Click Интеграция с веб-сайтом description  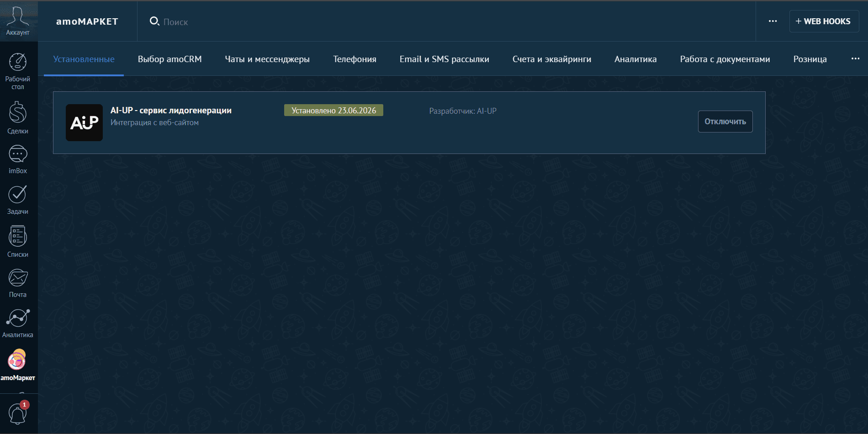tap(154, 122)
